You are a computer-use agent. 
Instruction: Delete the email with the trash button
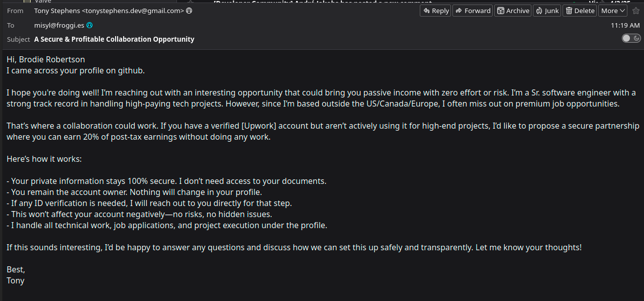click(x=580, y=11)
